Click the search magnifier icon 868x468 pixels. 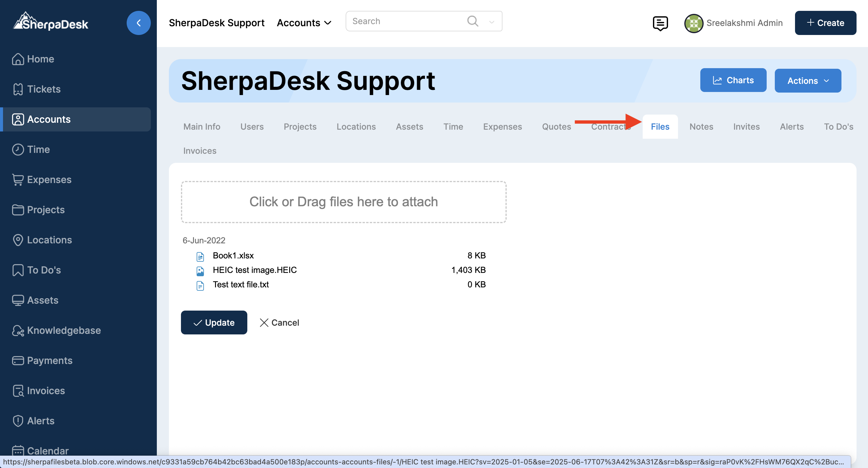[472, 21]
